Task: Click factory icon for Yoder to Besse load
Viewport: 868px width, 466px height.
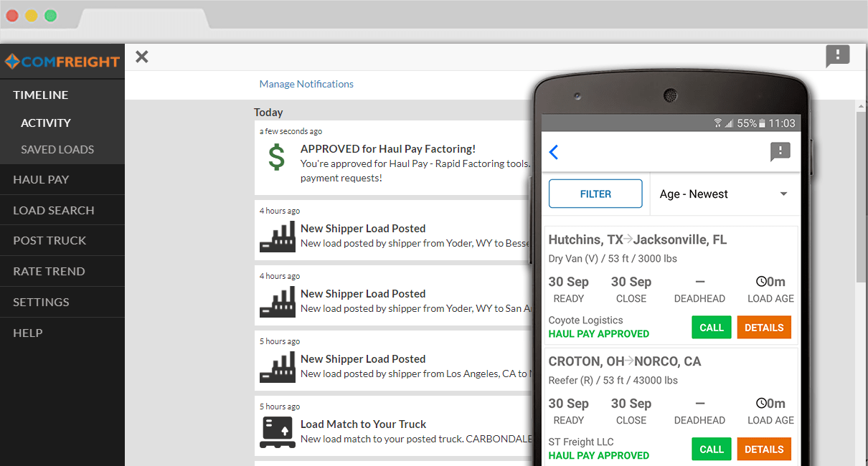Action: (278, 236)
